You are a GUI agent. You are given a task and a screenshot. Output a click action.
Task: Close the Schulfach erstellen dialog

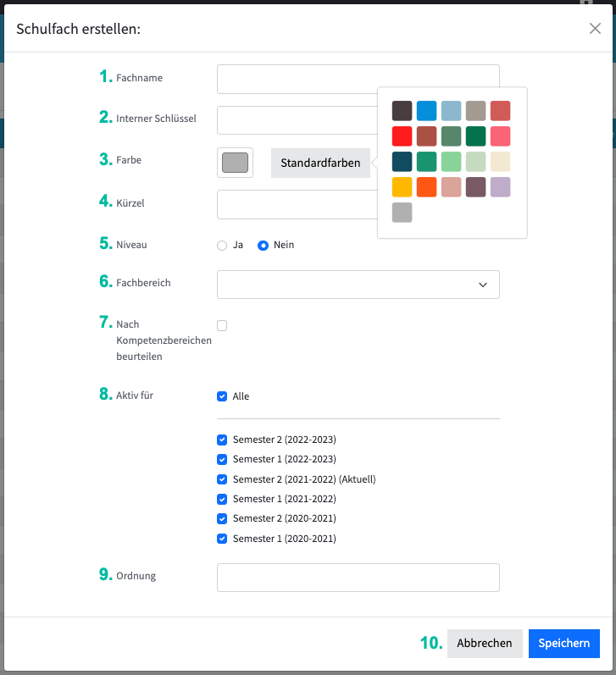595,29
